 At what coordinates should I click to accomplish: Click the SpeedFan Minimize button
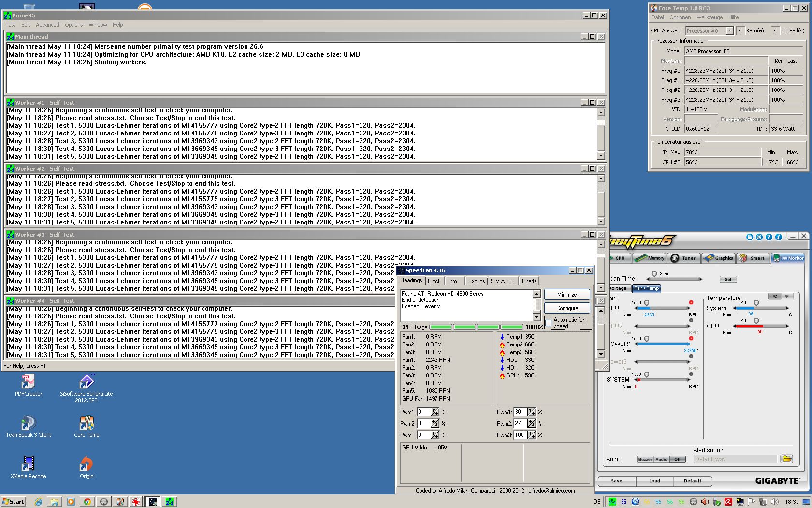pos(567,295)
